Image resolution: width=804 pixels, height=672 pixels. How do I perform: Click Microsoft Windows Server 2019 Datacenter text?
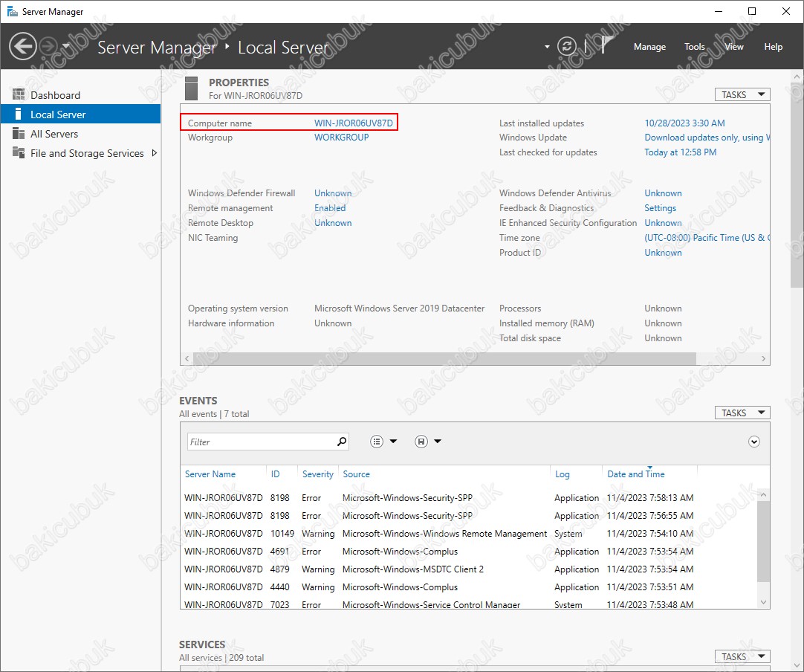399,308
